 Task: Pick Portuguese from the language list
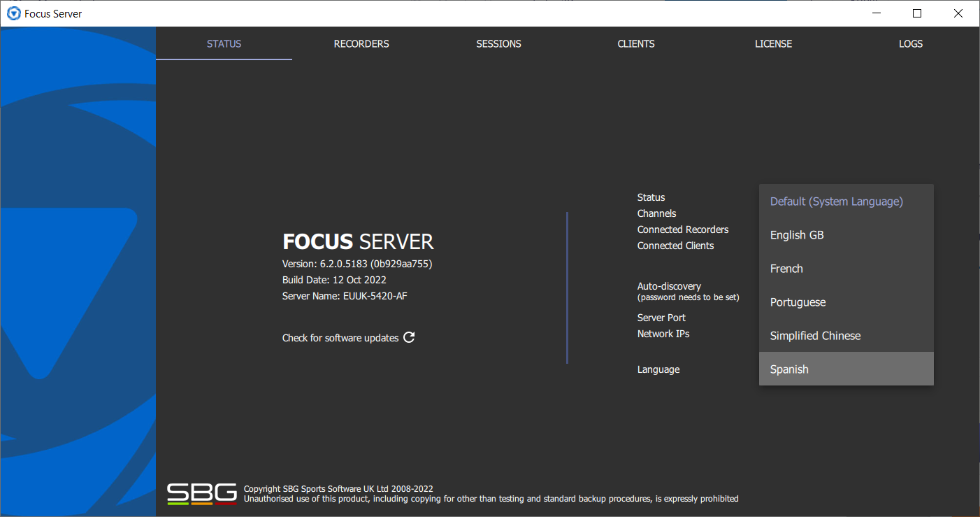tap(846, 302)
